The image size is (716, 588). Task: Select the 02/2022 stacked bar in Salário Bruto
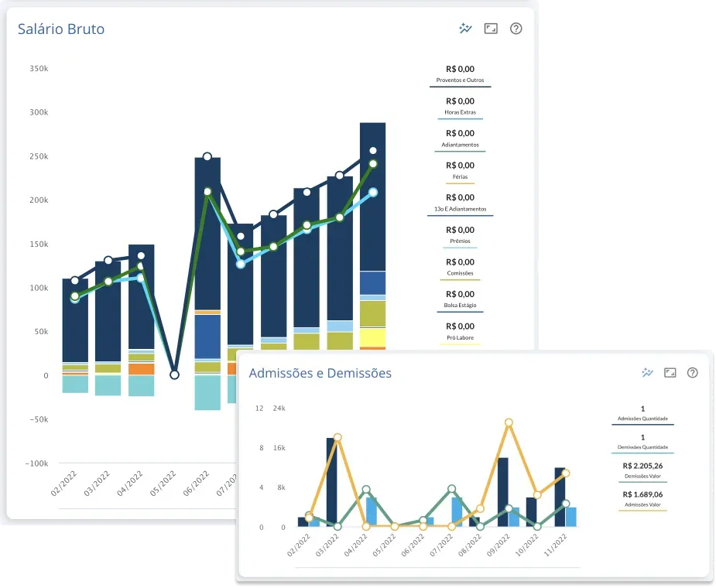pyautogui.click(x=75, y=336)
